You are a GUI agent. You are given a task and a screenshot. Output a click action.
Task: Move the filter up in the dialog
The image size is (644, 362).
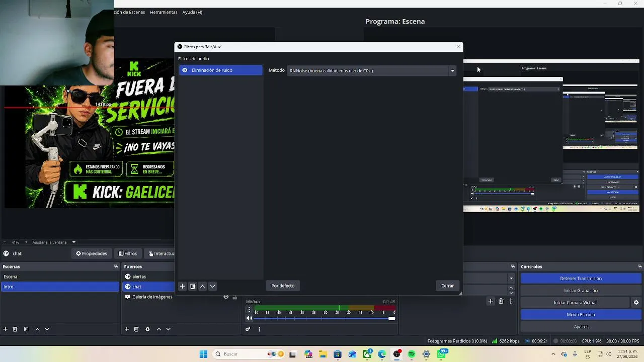(x=203, y=286)
